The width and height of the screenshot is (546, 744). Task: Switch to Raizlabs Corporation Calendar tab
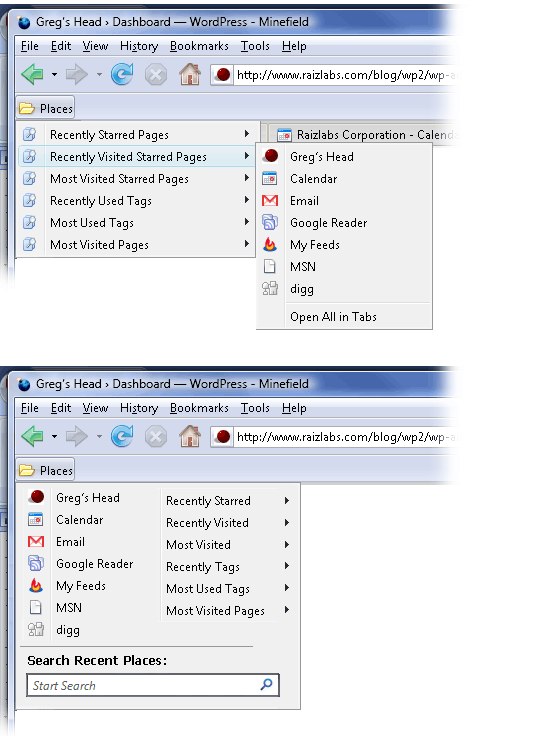pos(365,135)
